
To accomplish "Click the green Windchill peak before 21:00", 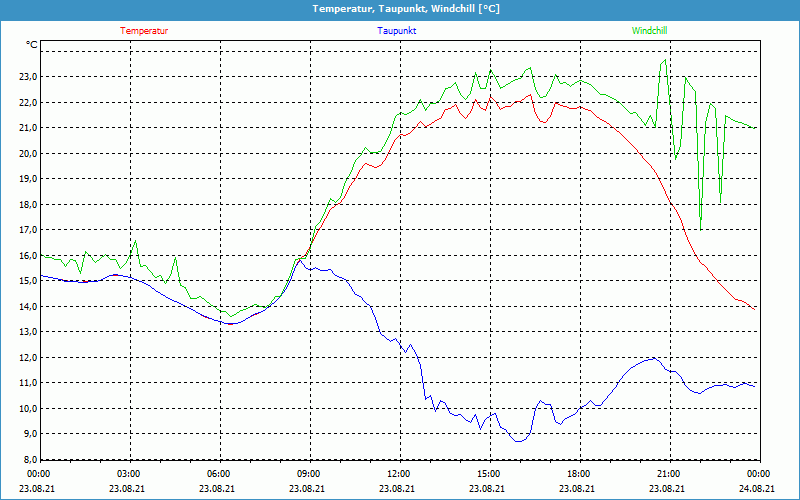I will 665,60.
